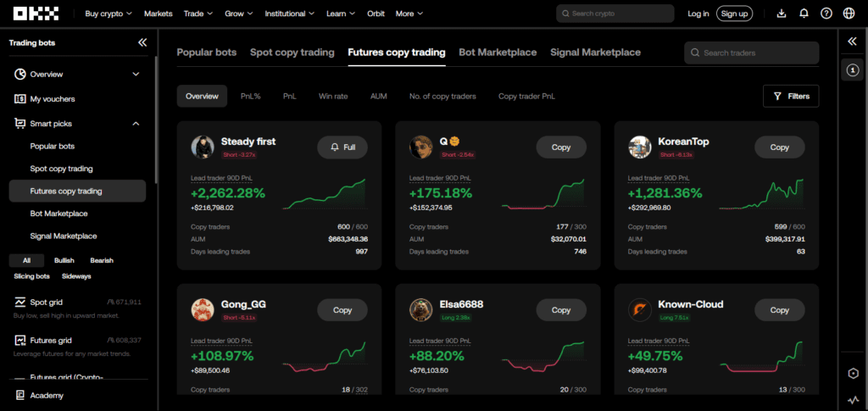This screenshot has width=868, height=411.
Task: Collapse the Trading bots sidebar
Action: (142, 42)
